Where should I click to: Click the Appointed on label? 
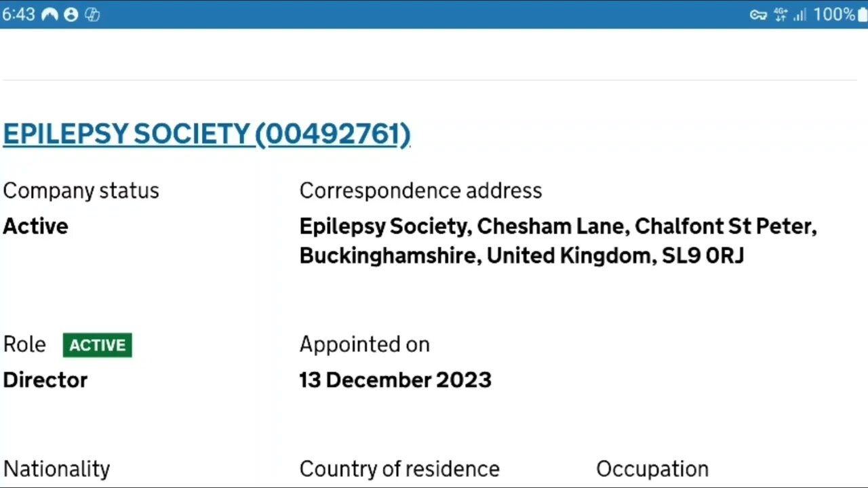tap(364, 344)
